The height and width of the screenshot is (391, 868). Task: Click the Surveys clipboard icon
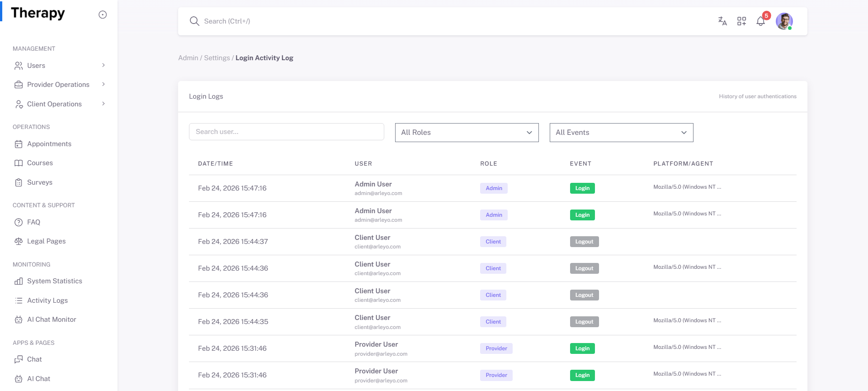(x=19, y=182)
